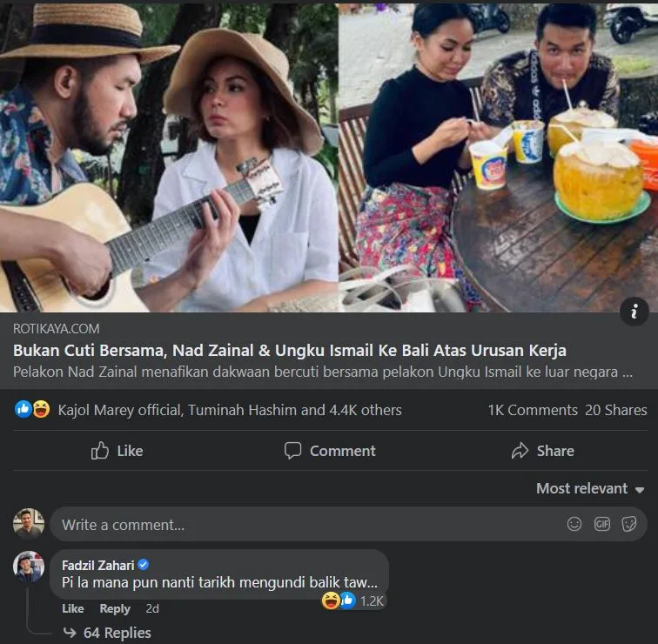Open Fadzil Zahari's profile name
The width and height of the screenshot is (658, 644).
(98, 565)
